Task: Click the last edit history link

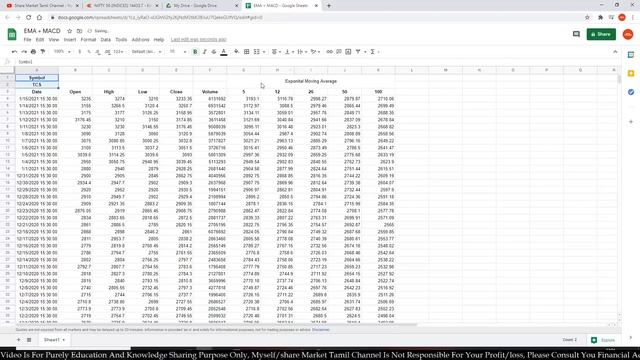Action: point(198,40)
